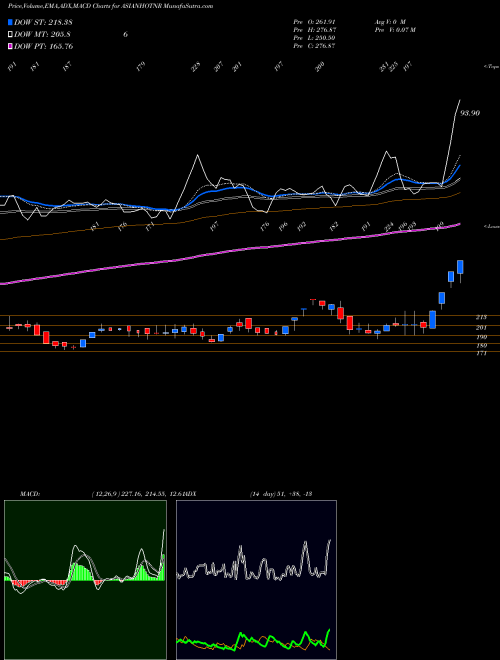Click the low marker labeled 192
The image size is (500, 660).
click(x=301, y=226)
